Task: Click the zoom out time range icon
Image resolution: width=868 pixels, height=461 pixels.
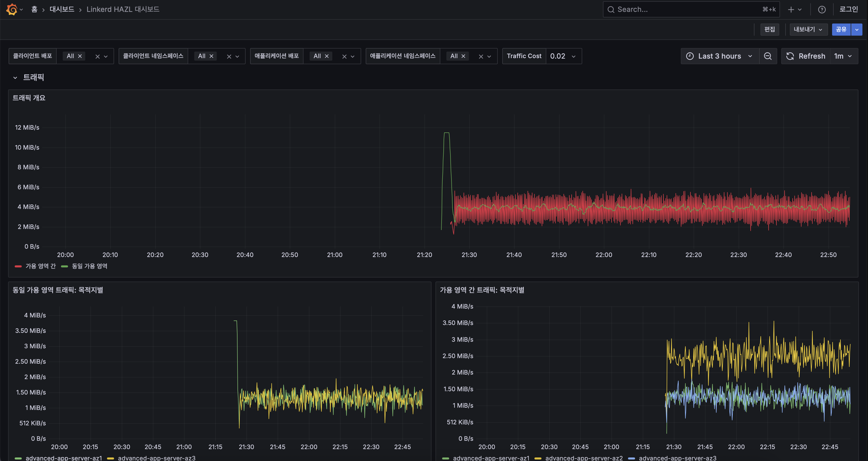Action: click(x=768, y=56)
